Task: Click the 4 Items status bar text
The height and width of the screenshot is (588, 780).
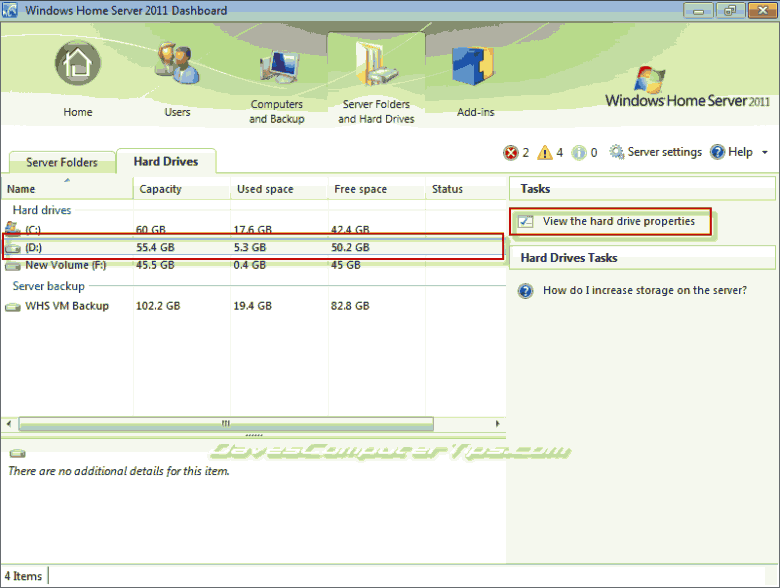Action: (23, 576)
